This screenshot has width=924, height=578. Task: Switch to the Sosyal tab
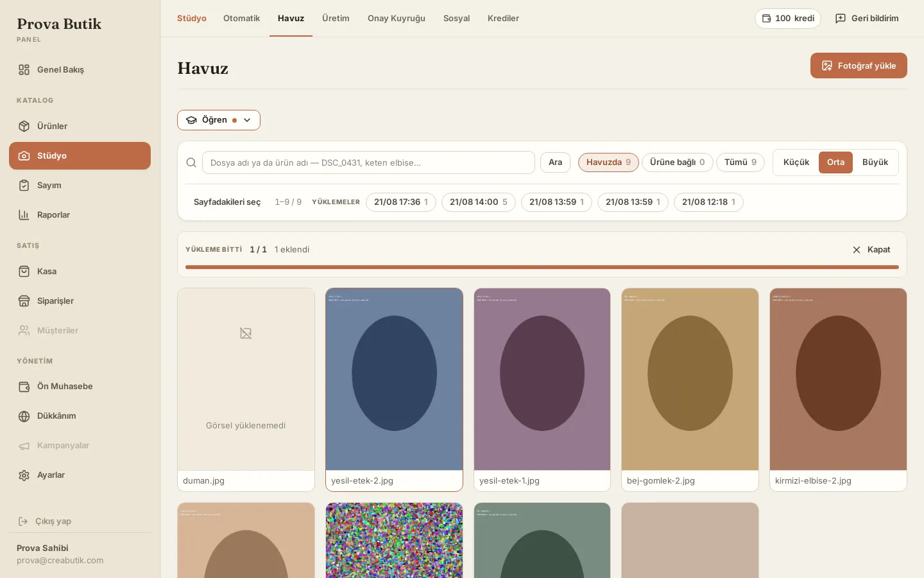point(456,19)
